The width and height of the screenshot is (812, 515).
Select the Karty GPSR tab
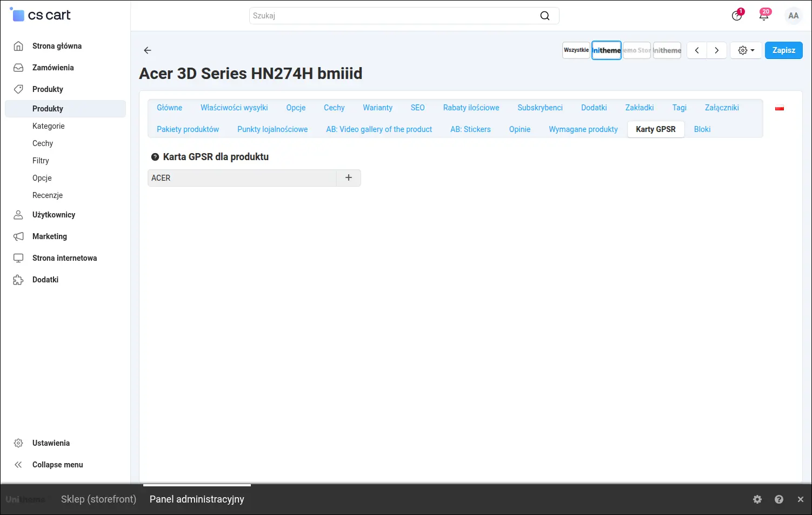click(x=656, y=129)
